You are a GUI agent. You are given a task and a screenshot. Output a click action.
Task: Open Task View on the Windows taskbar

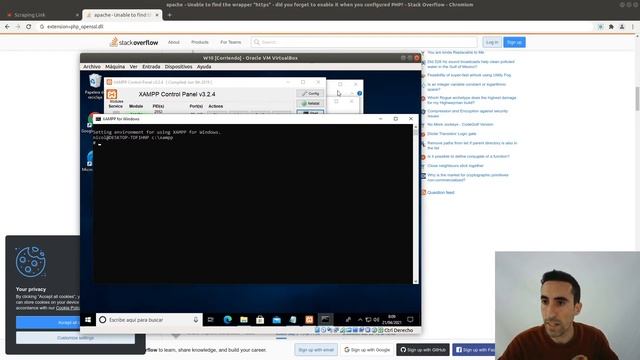pos(211,320)
